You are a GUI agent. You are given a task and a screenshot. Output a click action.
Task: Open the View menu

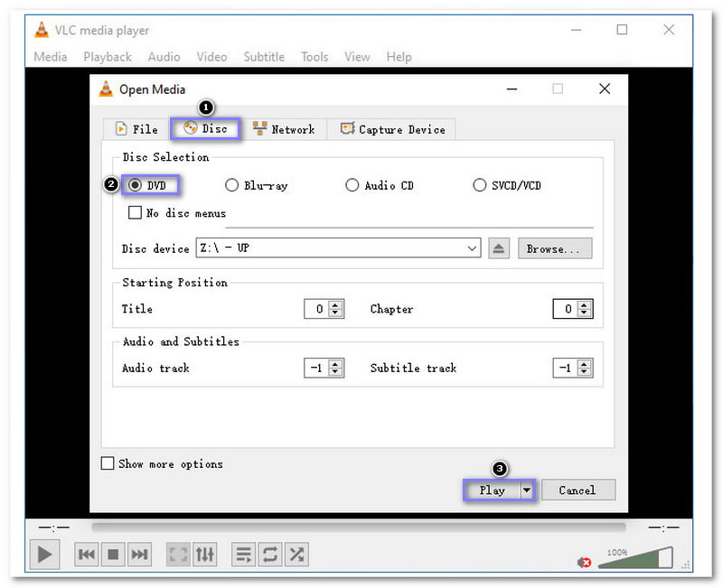[357, 57]
